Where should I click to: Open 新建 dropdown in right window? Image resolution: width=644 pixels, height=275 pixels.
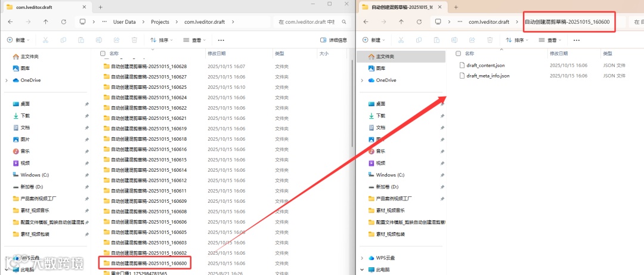tap(374, 40)
